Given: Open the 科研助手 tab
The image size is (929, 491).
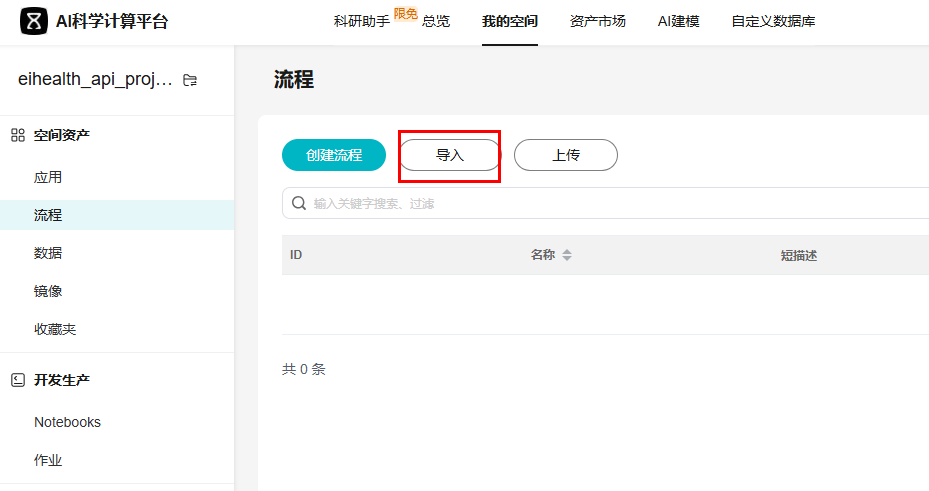Looking at the screenshot, I should [x=361, y=21].
